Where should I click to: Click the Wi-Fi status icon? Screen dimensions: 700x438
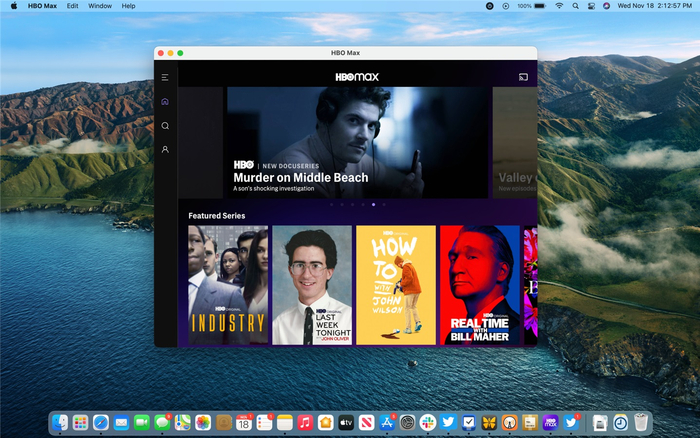(x=559, y=6)
